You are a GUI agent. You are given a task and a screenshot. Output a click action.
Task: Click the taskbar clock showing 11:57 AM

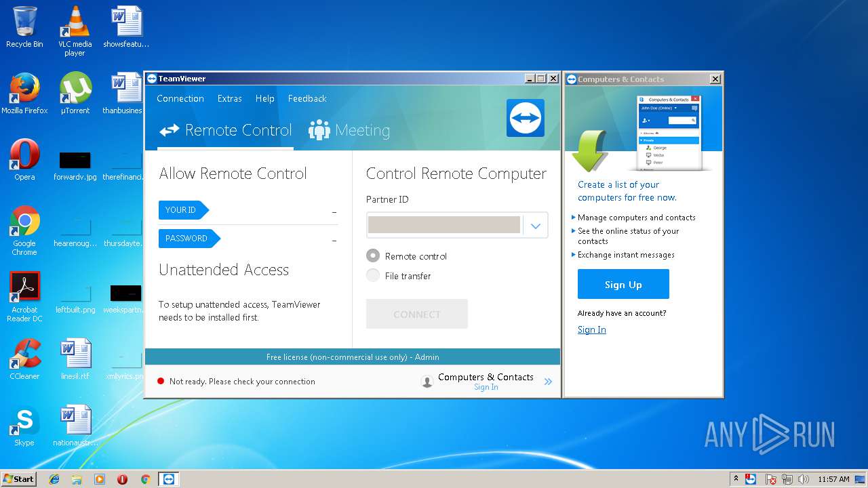pos(833,479)
